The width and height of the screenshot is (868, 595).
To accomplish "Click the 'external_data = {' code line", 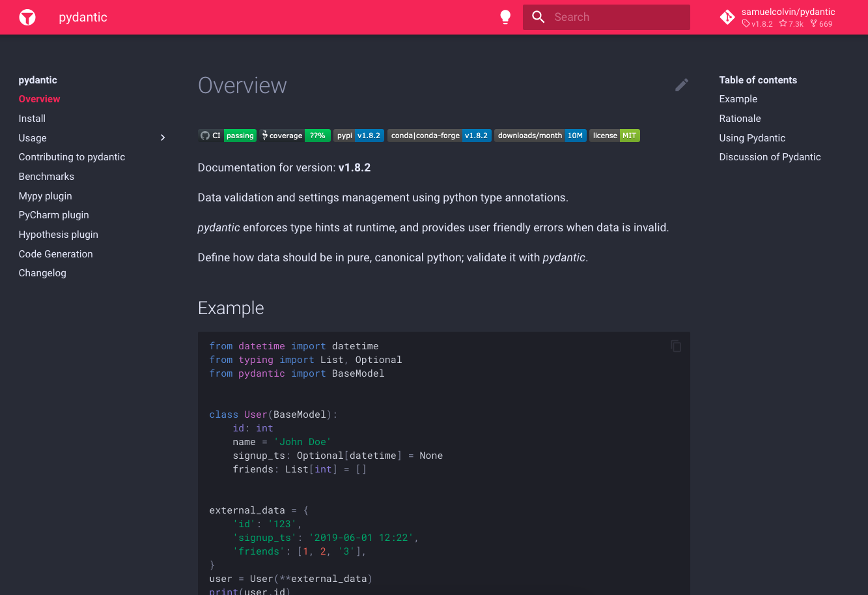I will click(x=259, y=510).
